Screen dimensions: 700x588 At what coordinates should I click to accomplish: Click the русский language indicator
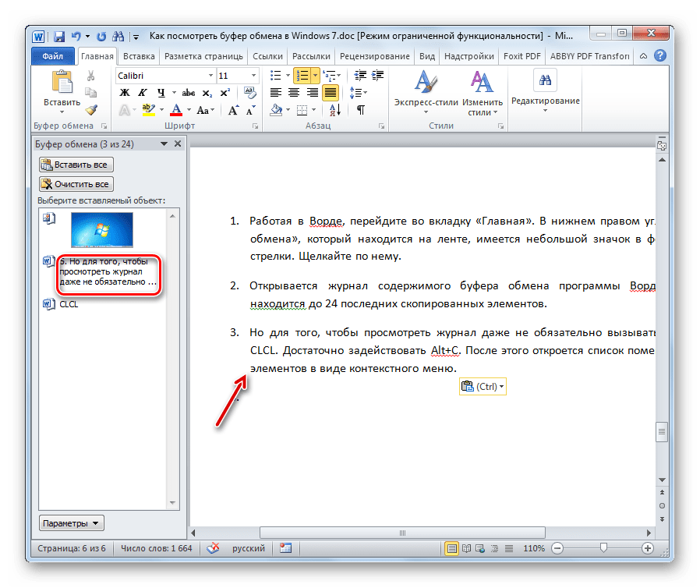coord(248,548)
